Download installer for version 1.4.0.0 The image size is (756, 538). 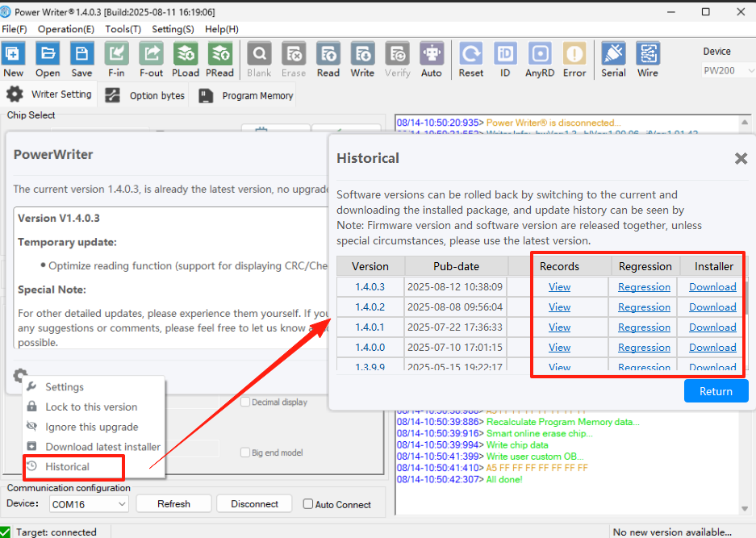712,348
